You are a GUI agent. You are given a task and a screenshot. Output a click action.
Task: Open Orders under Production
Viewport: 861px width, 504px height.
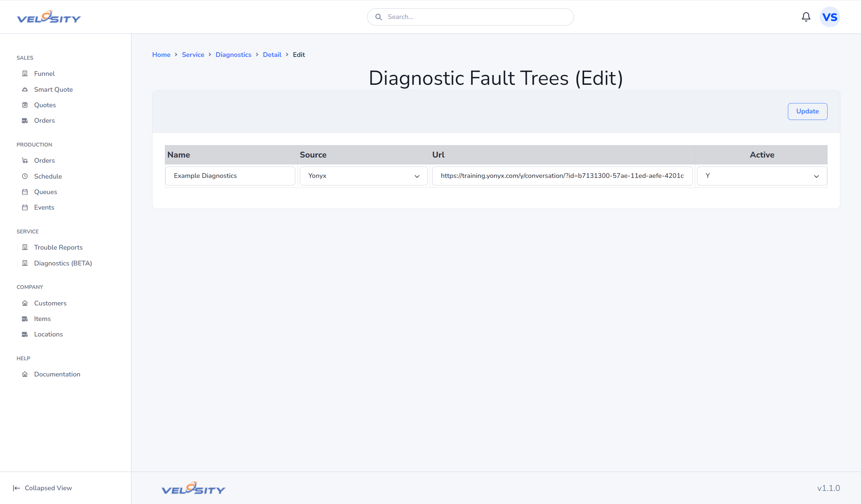point(44,160)
